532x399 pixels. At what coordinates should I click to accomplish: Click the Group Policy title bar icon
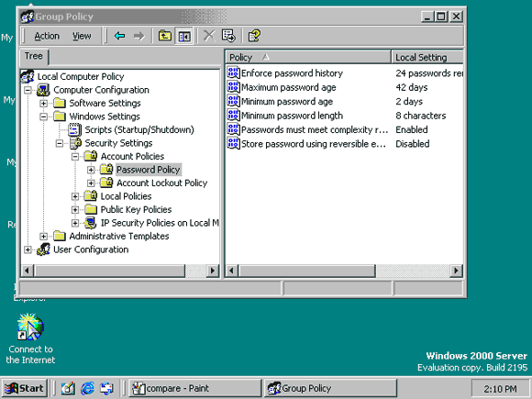28,17
